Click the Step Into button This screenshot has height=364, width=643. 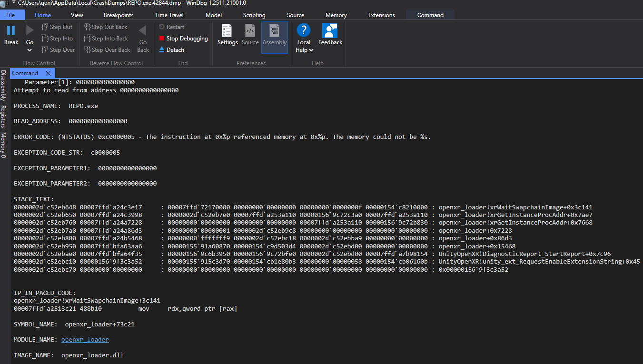57,39
